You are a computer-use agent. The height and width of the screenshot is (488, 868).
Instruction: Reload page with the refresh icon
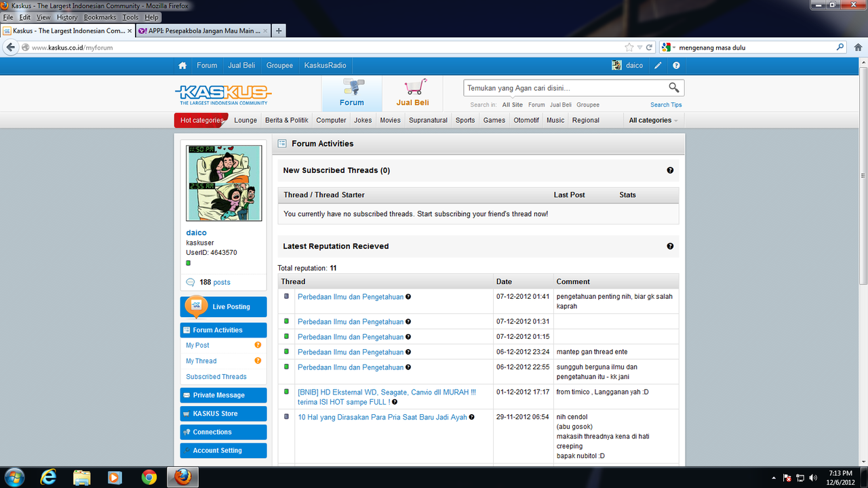(x=649, y=47)
